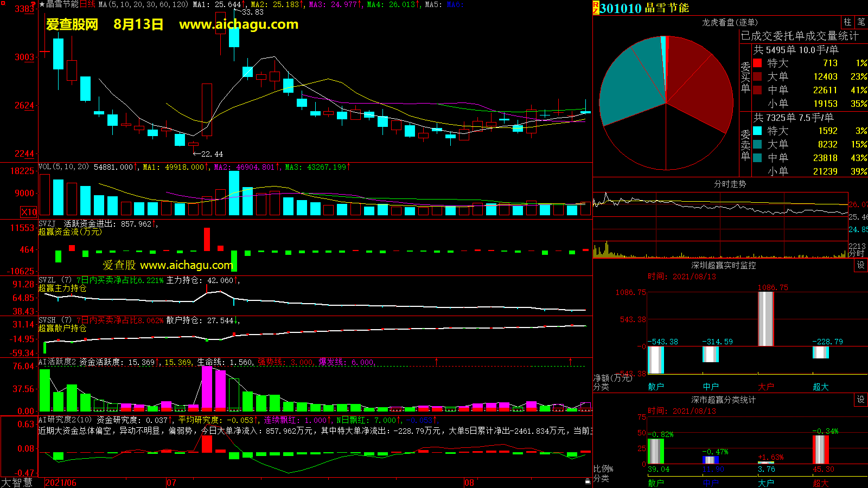Open the SVZJ indicator name label

(x=47, y=223)
